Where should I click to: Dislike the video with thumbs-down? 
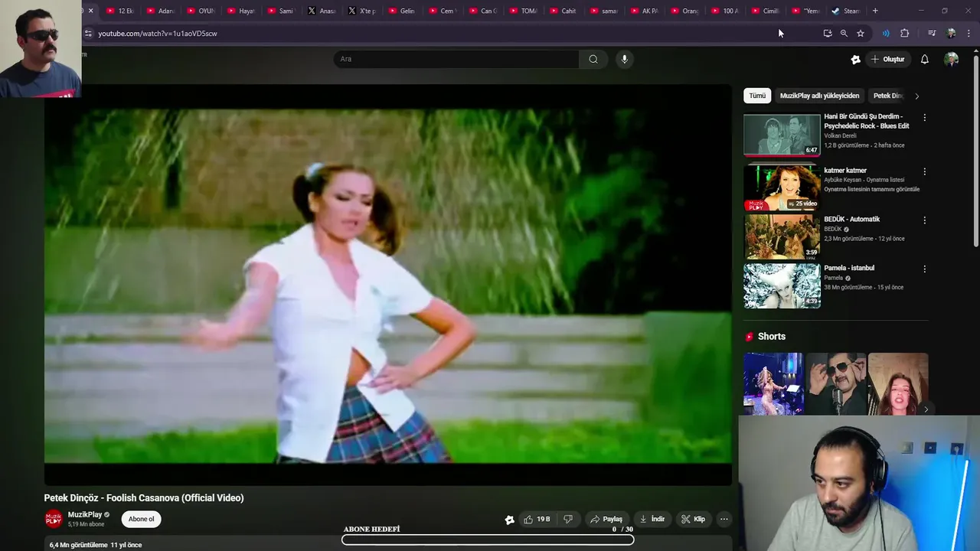568,519
